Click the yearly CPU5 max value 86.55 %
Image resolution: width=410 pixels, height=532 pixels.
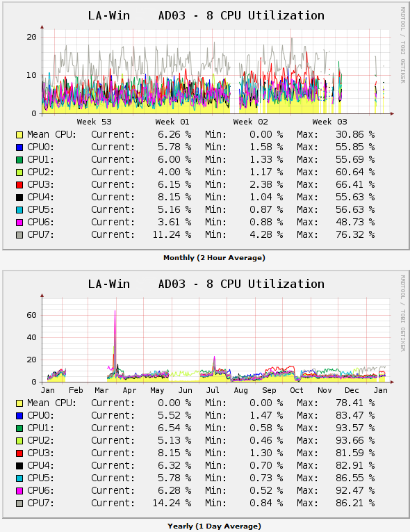coord(355,478)
